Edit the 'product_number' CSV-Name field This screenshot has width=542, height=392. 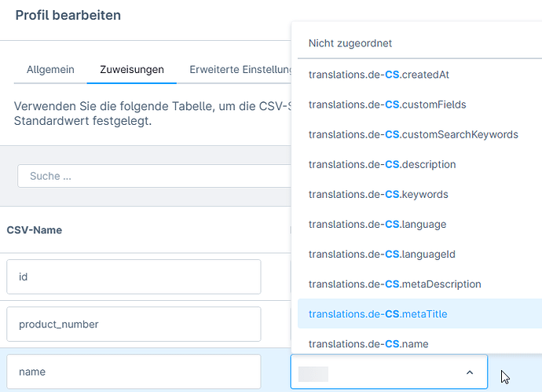(134, 324)
